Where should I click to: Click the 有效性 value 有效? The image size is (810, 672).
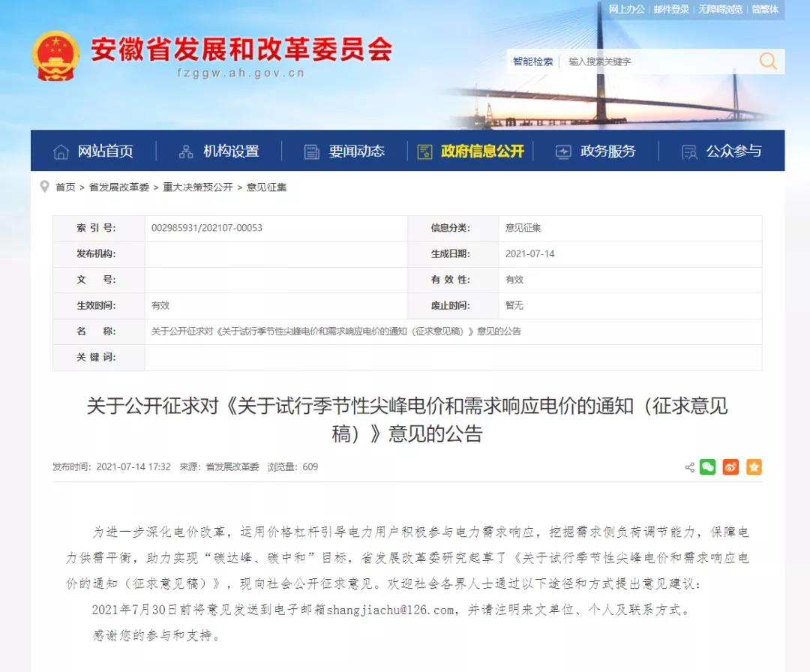[x=514, y=280]
